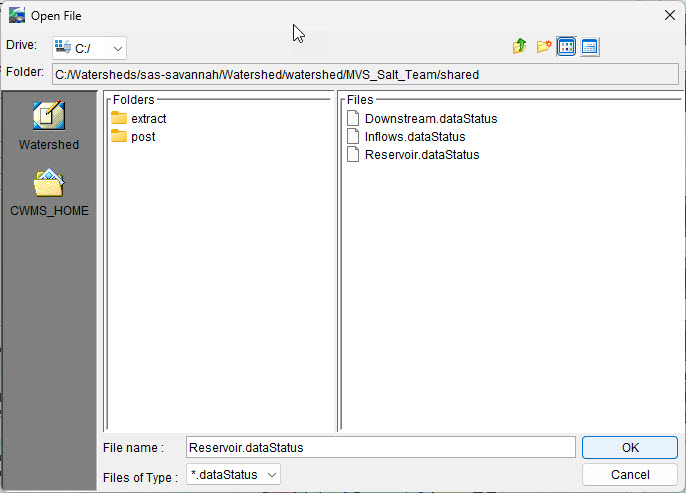Jump to the CWMS_HOME shortcut

click(48, 192)
